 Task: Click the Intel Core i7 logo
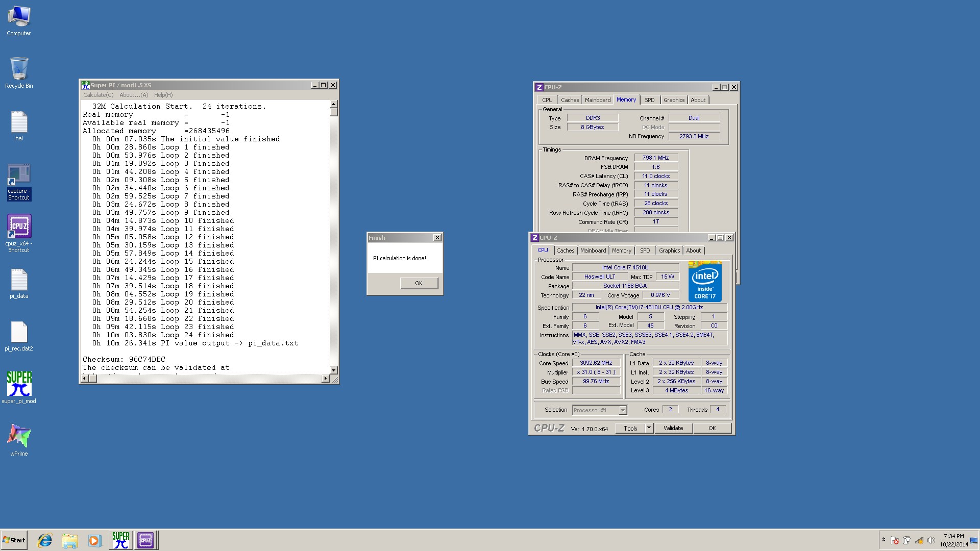[x=705, y=281]
